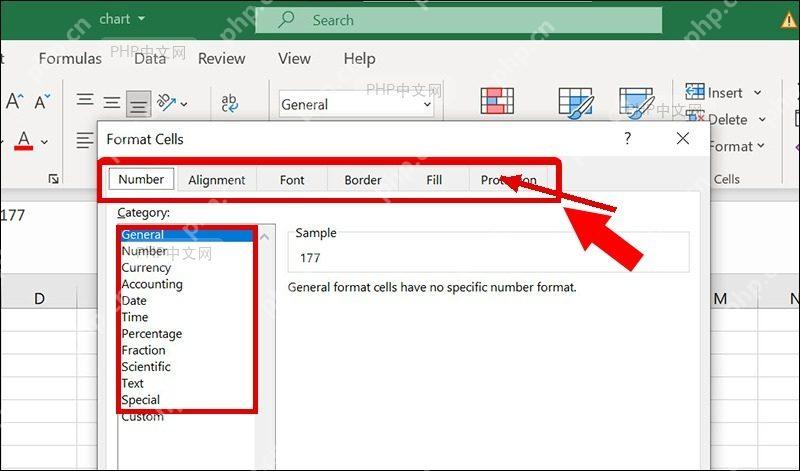The height and width of the screenshot is (471, 800).
Task: Click the Cell Styles icon
Action: coord(636,103)
